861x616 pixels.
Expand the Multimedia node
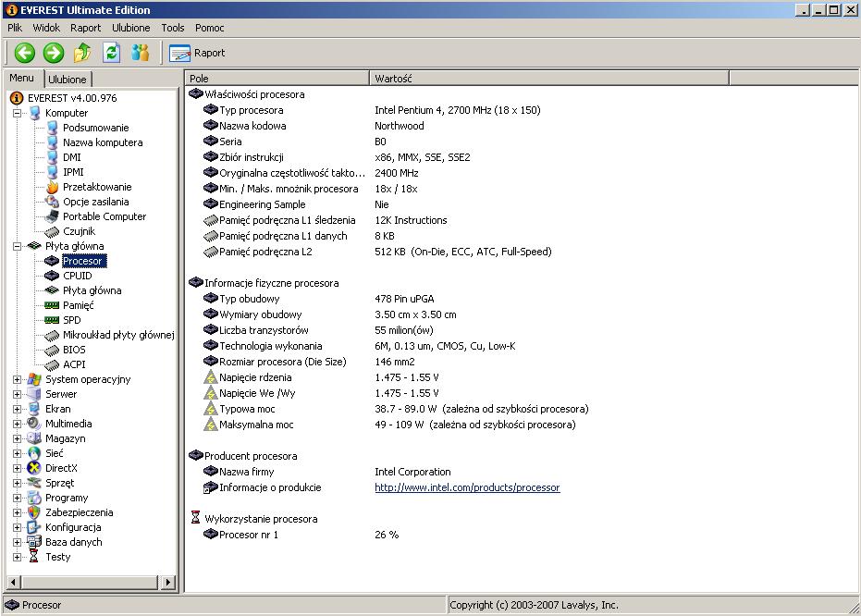tap(17, 424)
